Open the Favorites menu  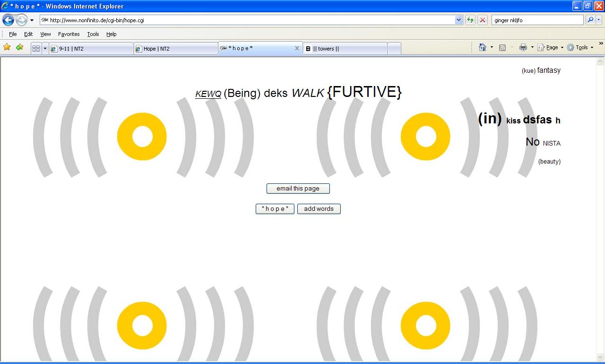[x=69, y=34]
